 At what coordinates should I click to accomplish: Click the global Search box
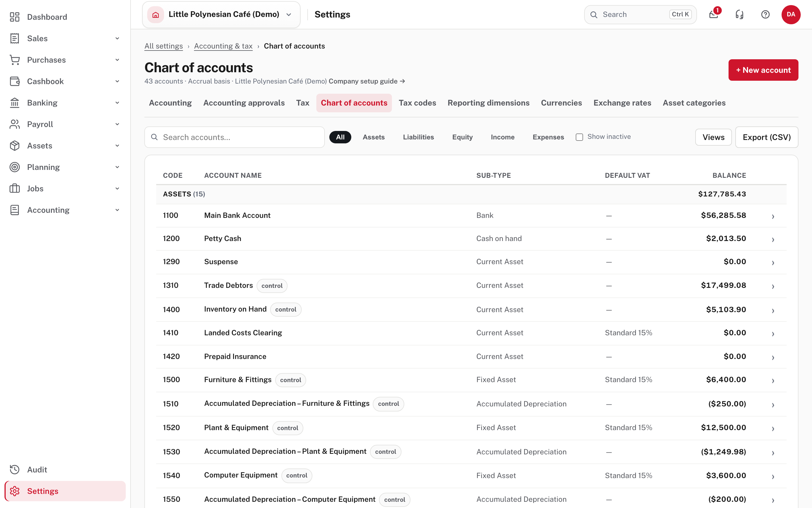640,14
